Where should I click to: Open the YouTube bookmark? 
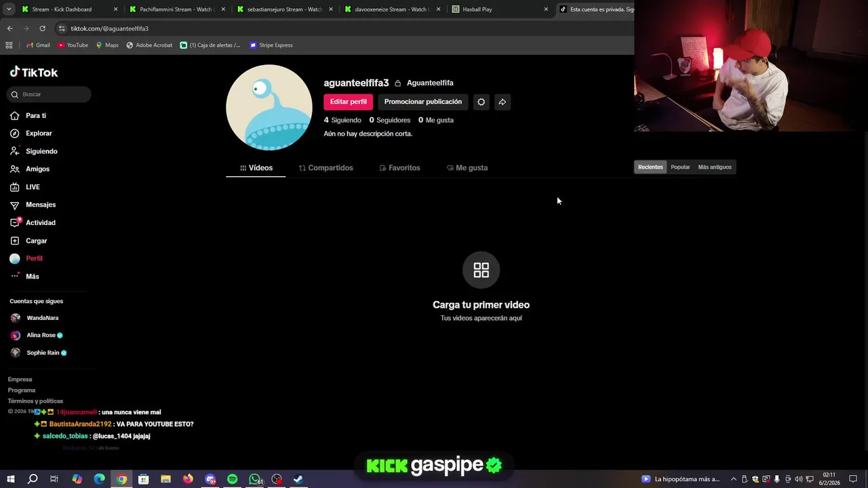point(73,45)
